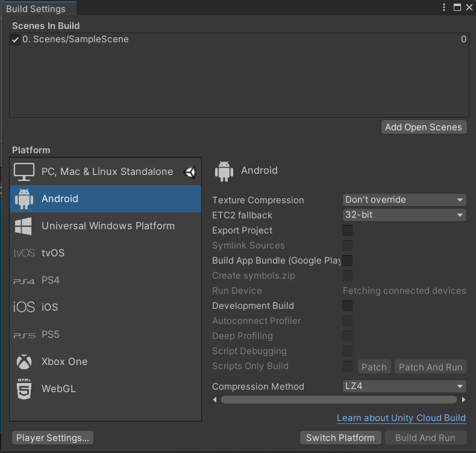This screenshot has height=453, width=476.
Task: Click the PC, Mac & Linux monitor icon
Action: [24, 172]
